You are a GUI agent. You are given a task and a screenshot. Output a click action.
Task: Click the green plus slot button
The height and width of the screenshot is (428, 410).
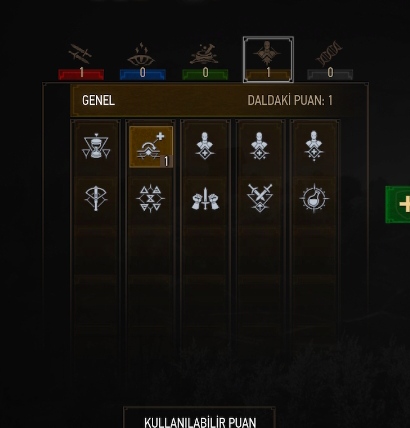398,205
